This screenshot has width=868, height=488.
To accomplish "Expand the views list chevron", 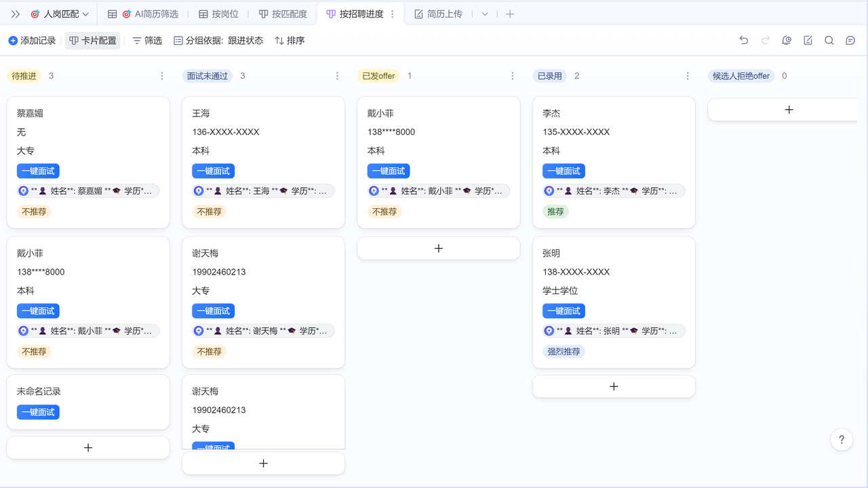I will (485, 14).
